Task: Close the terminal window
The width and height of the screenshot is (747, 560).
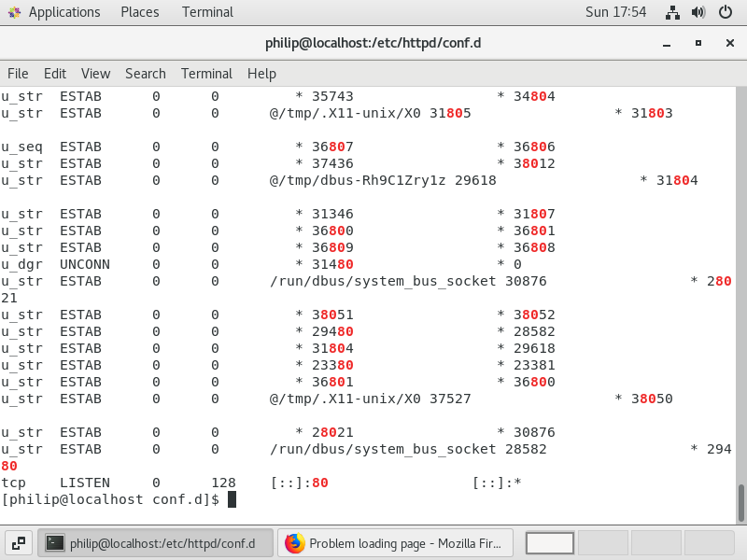Action: (729, 43)
